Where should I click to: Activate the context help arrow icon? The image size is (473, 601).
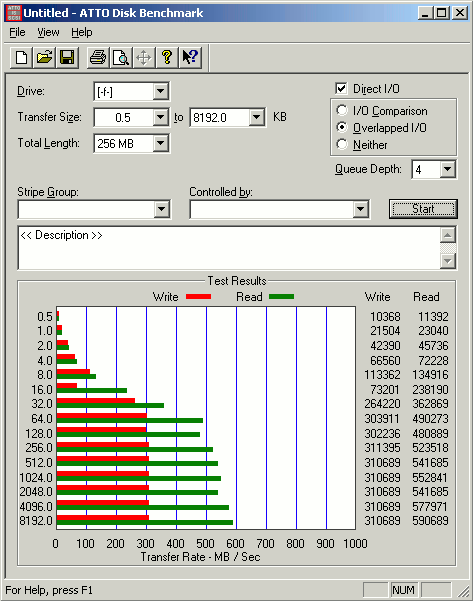(190, 58)
